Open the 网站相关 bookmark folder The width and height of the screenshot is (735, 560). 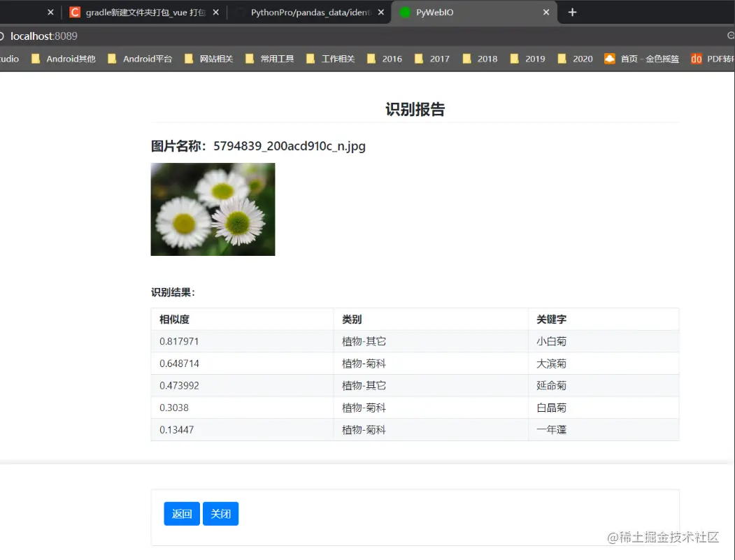[208, 59]
